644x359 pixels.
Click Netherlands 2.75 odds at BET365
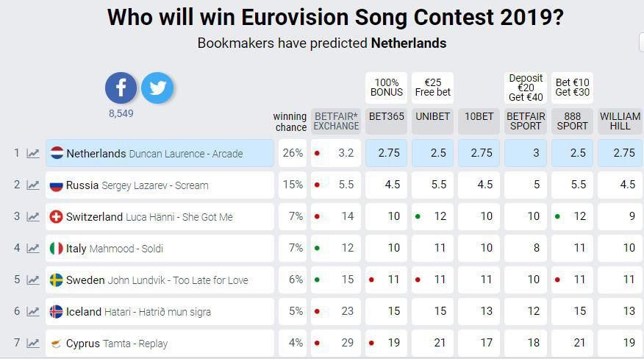coord(386,153)
